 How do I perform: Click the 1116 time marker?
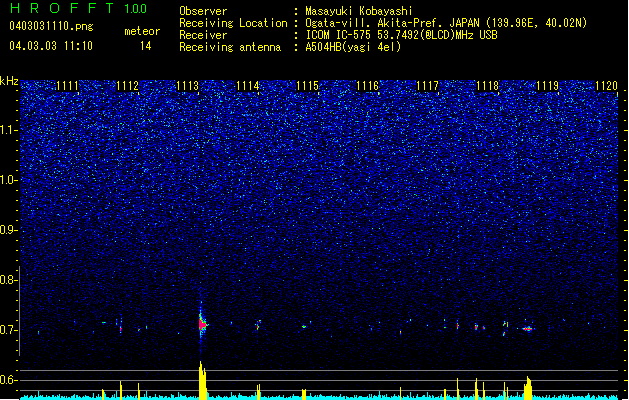(x=367, y=86)
